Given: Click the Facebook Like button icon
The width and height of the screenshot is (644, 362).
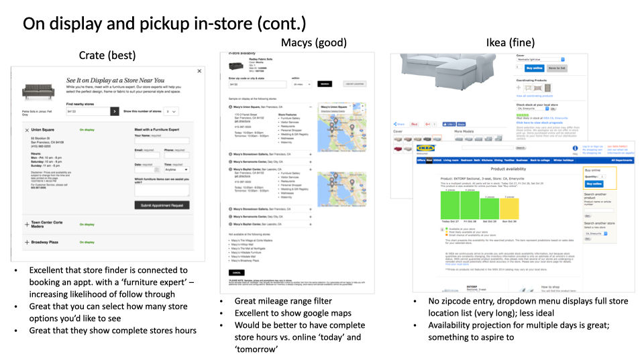Looking at the screenshot, I should pyautogui.click(x=449, y=124).
